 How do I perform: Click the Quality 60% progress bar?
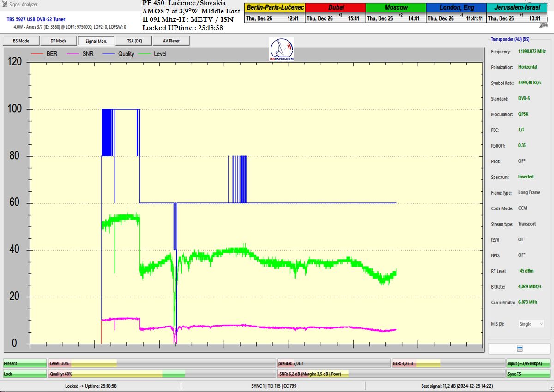click(162, 374)
